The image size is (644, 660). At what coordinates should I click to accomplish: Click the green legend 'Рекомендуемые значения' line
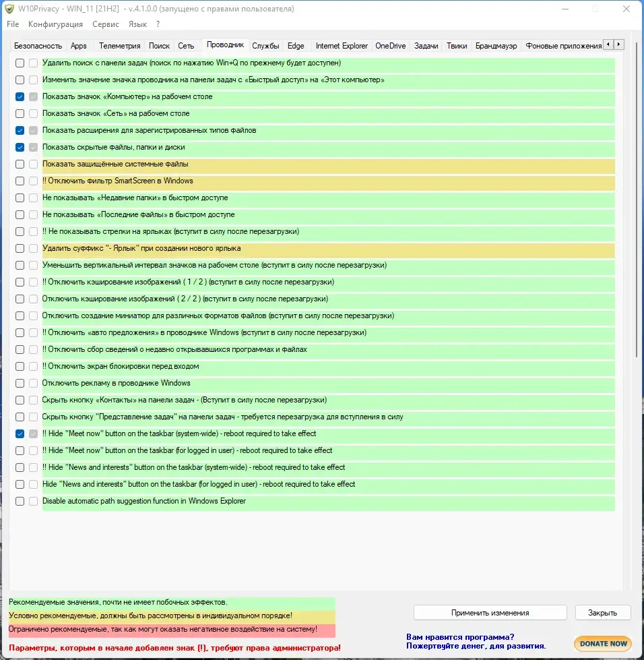coord(172,602)
